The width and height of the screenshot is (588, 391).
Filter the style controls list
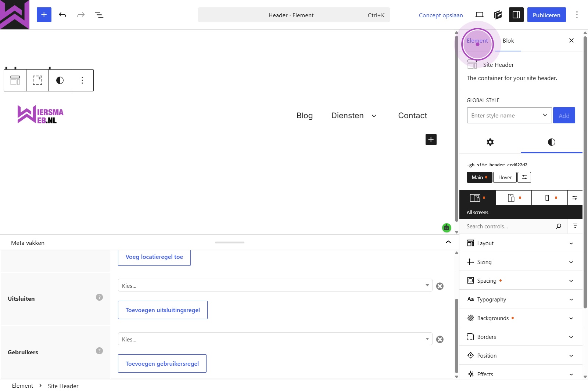point(575,226)
